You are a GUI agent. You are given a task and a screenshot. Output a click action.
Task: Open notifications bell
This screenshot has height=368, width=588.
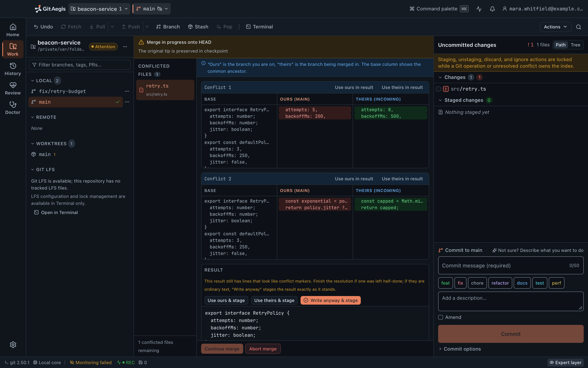tap(492, 9)
